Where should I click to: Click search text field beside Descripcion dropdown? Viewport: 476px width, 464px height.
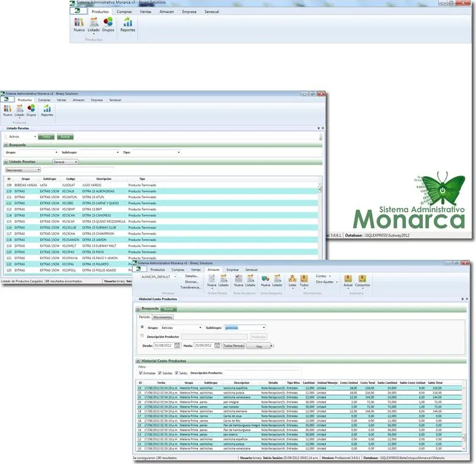point(79,170)
